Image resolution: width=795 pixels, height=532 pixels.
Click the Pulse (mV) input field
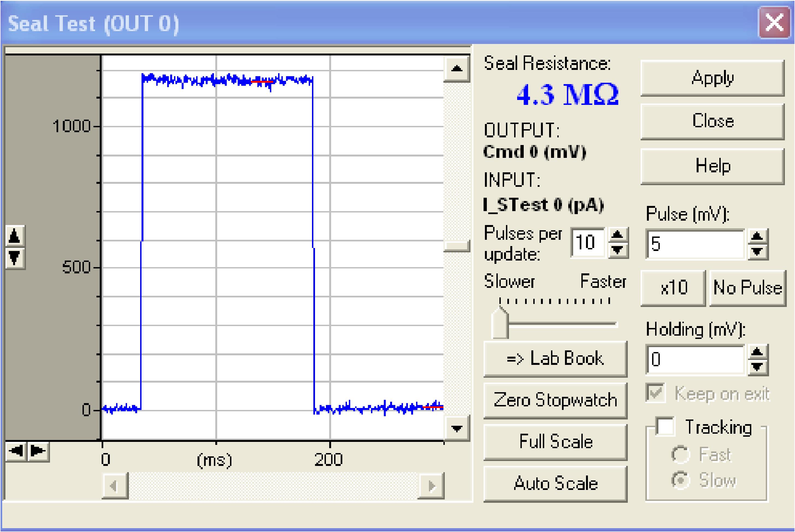click(x=696, y=244)
